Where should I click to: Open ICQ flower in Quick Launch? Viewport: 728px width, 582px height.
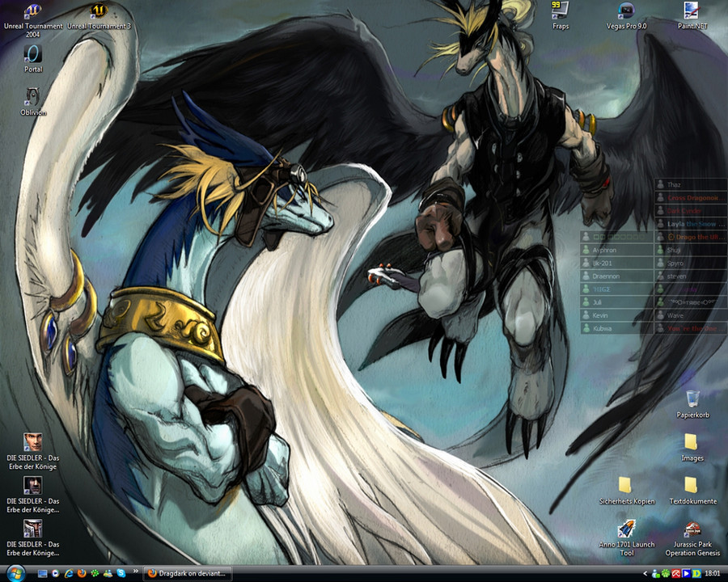click(95, 574)
